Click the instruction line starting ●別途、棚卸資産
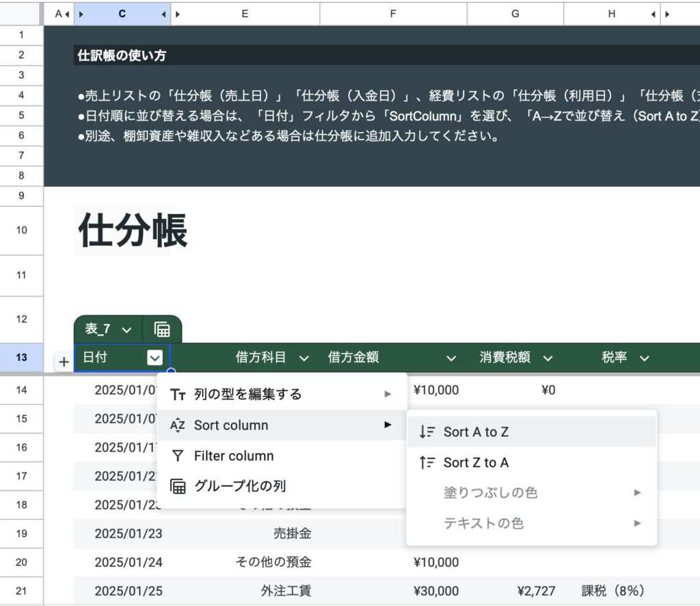Image resolution: width=700 pixels, height=606 pixels. click(x=289, y=135)
